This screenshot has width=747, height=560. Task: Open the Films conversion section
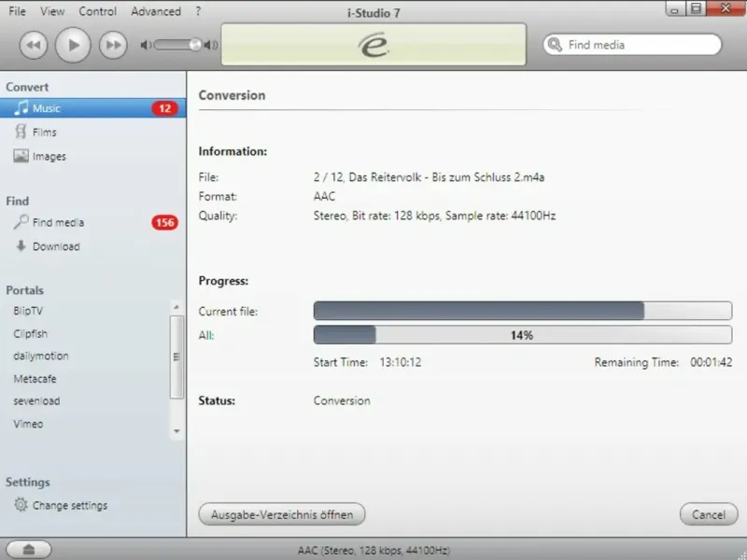tap(44, 133)
